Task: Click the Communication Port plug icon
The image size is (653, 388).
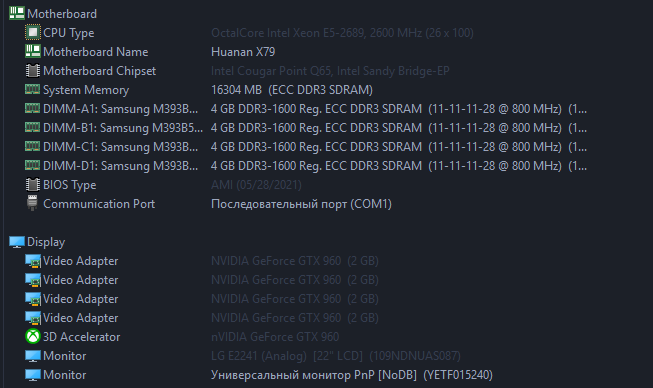Action: (x=32, y=203)
